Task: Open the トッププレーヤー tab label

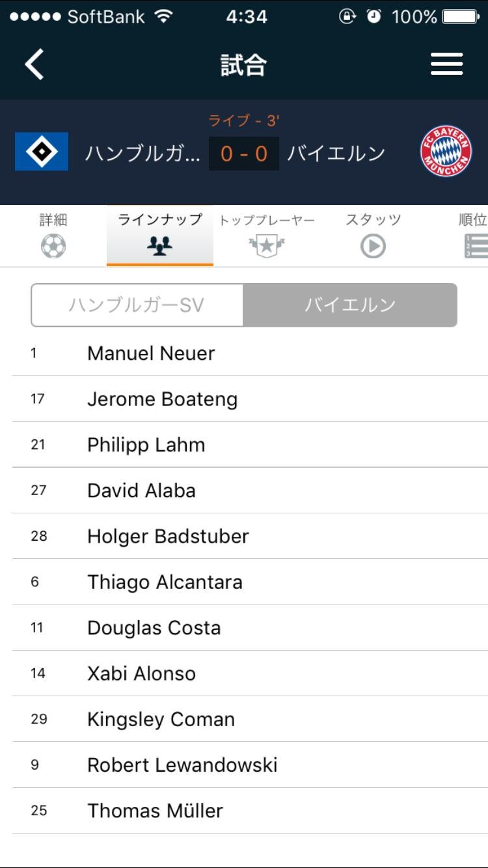Action: click(267, 221)
